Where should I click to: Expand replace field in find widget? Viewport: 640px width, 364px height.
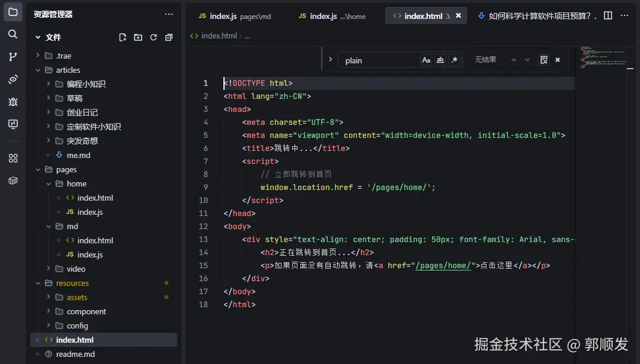330,60
